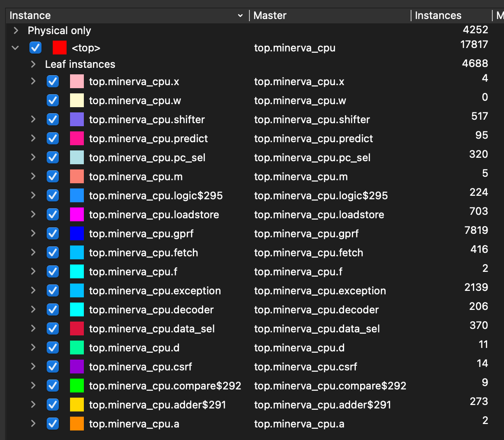Expand the top.minerva_cpu.exception node

pos(33,291)
